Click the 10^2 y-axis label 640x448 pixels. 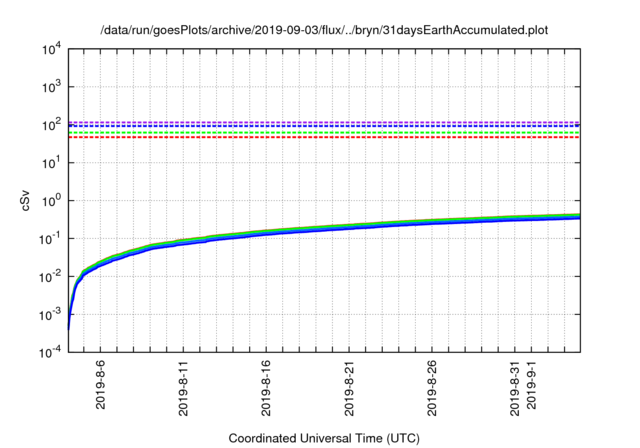pos(51,124)
